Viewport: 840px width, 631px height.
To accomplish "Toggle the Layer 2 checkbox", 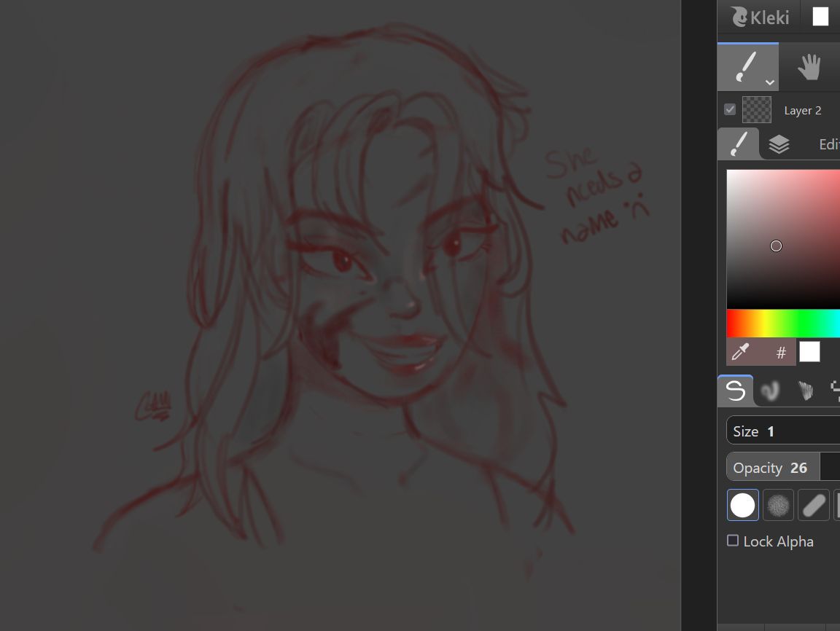I will (730, 110).
